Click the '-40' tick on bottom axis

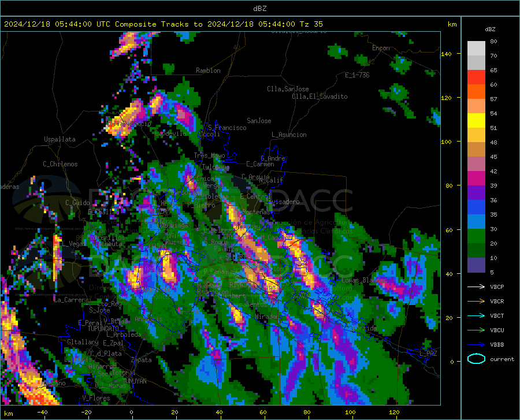tap(42, 412)
